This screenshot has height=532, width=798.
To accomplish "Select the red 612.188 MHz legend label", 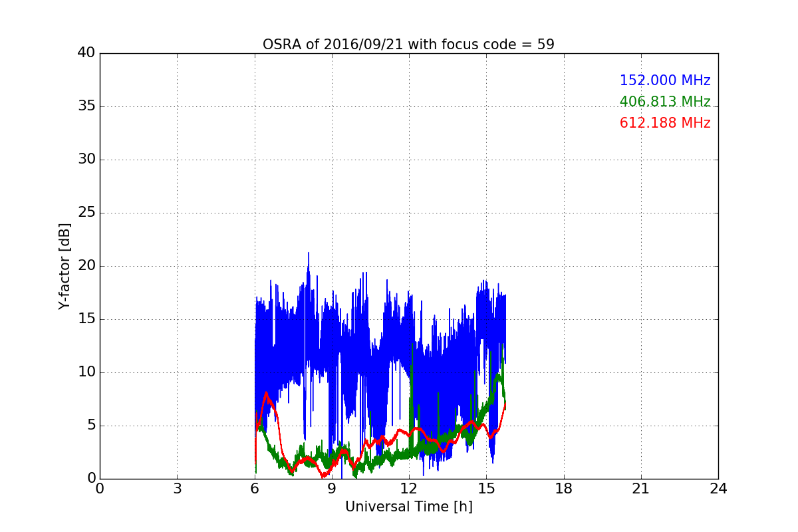I will tap(665, 123).
